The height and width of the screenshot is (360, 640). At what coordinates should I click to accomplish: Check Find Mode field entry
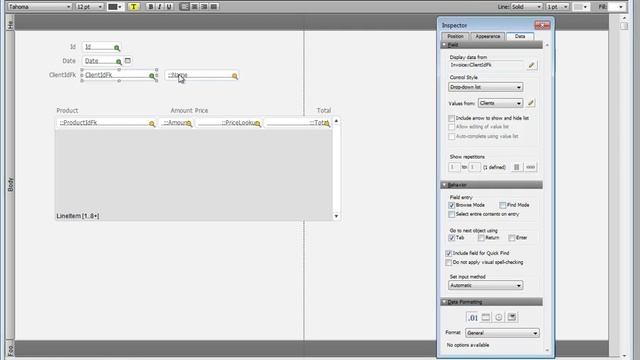[502, 205]
